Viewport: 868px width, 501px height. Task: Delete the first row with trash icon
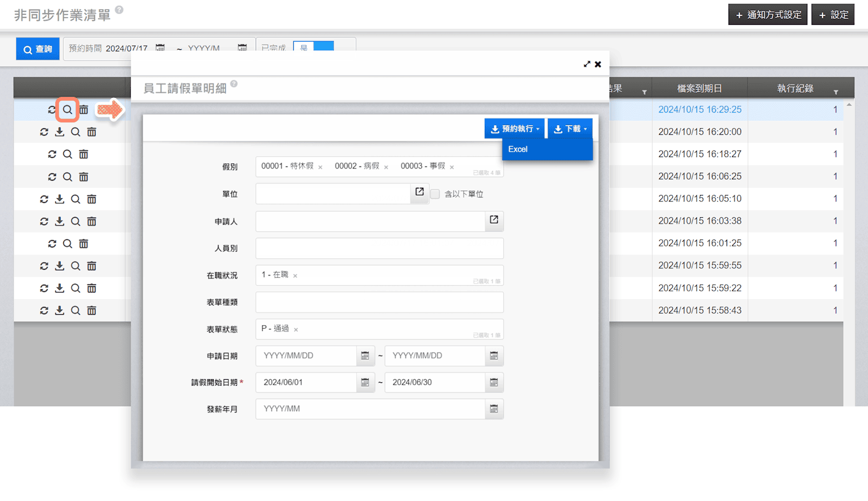pos(84,110)
